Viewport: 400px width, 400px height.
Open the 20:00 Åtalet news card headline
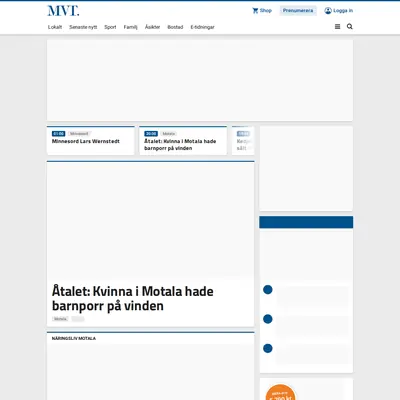[x=180, y=145]
